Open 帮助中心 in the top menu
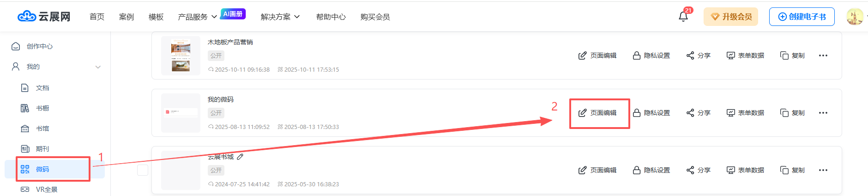This screenshot has width=868, height=196. [x=331, y=17]
